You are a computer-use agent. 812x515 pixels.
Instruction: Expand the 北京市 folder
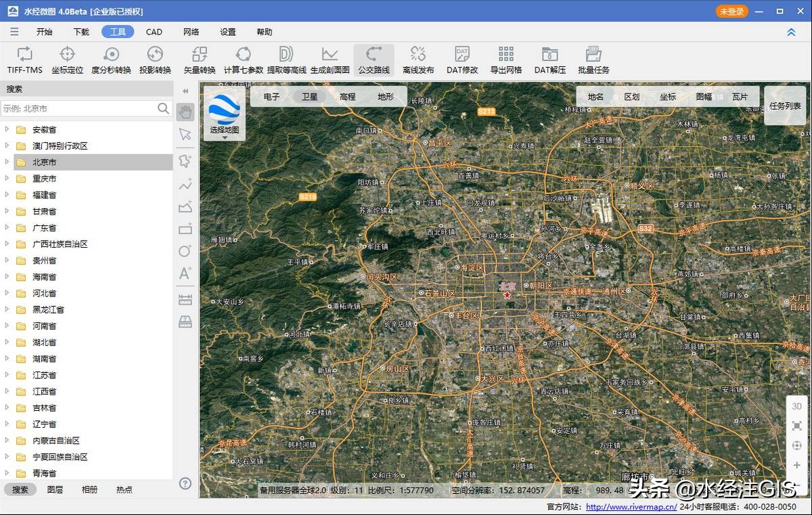click(x=7, y=162)
